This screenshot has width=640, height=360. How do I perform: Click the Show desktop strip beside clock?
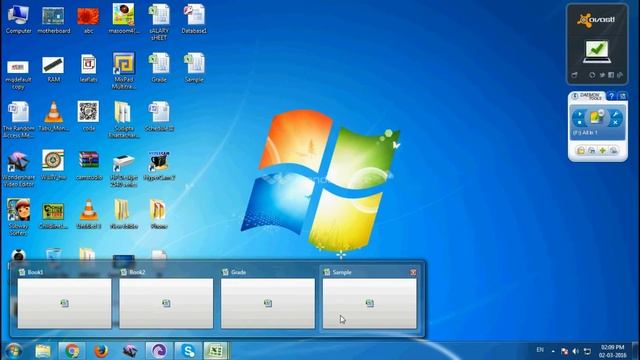(x=635, y=351)
